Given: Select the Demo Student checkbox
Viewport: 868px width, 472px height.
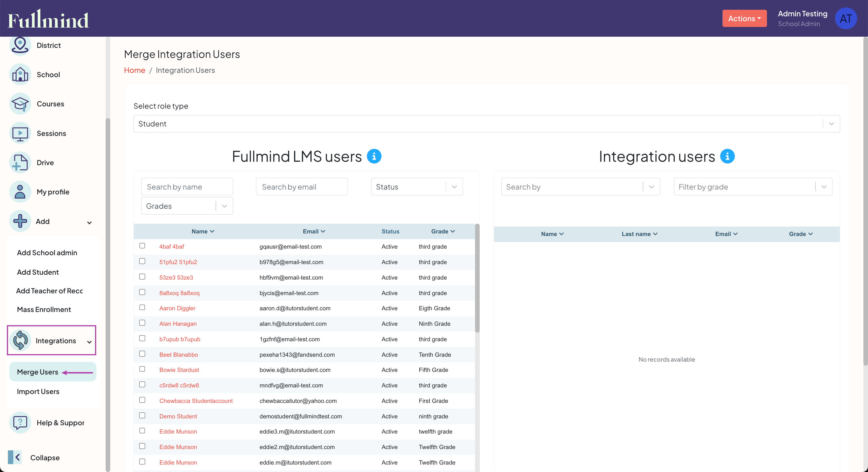Looking at the screenshot, I should click(142, 416).
